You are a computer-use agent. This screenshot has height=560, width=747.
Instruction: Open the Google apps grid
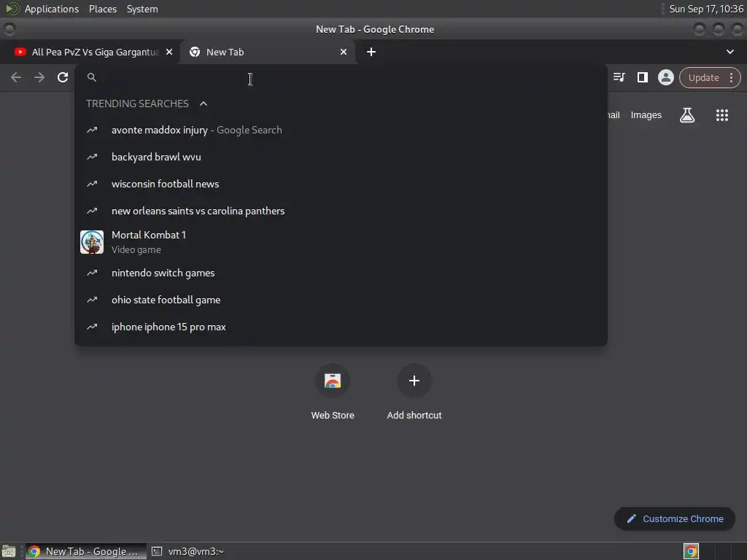pyautogui.click(x=721, y=114)
